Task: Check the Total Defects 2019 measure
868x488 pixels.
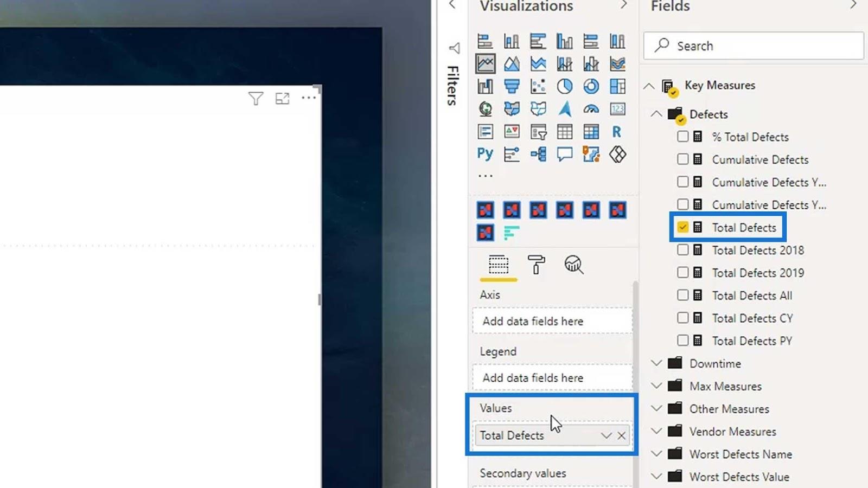Action: (x=682, y=273)
